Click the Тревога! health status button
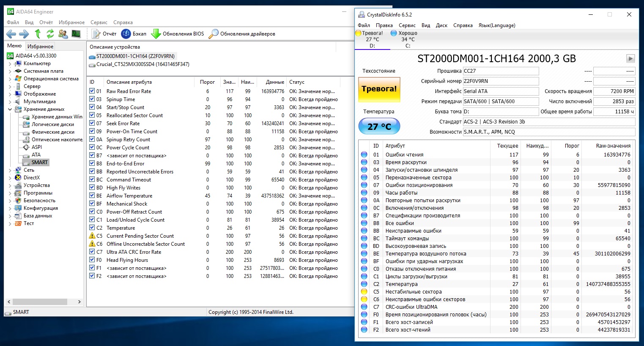The width and height of the screenshot is (644, 346). point(379,89)
